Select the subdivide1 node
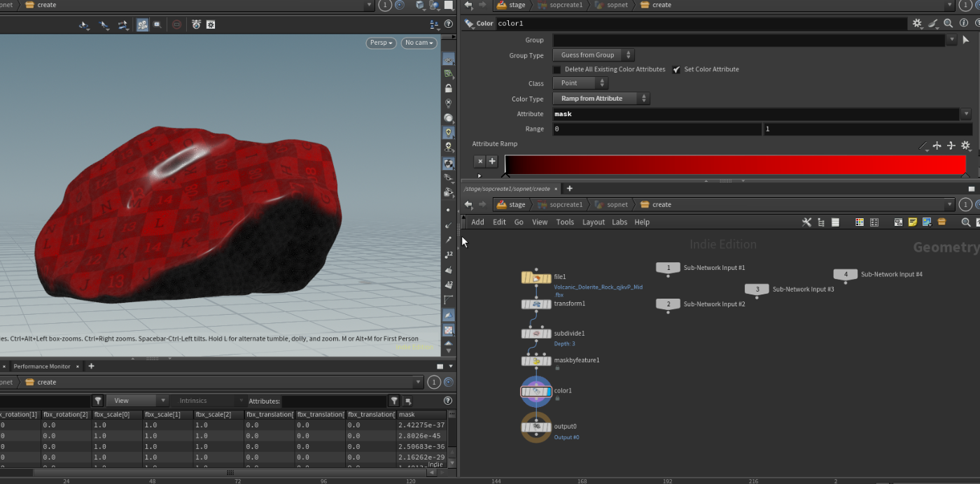 pos(536,334)
